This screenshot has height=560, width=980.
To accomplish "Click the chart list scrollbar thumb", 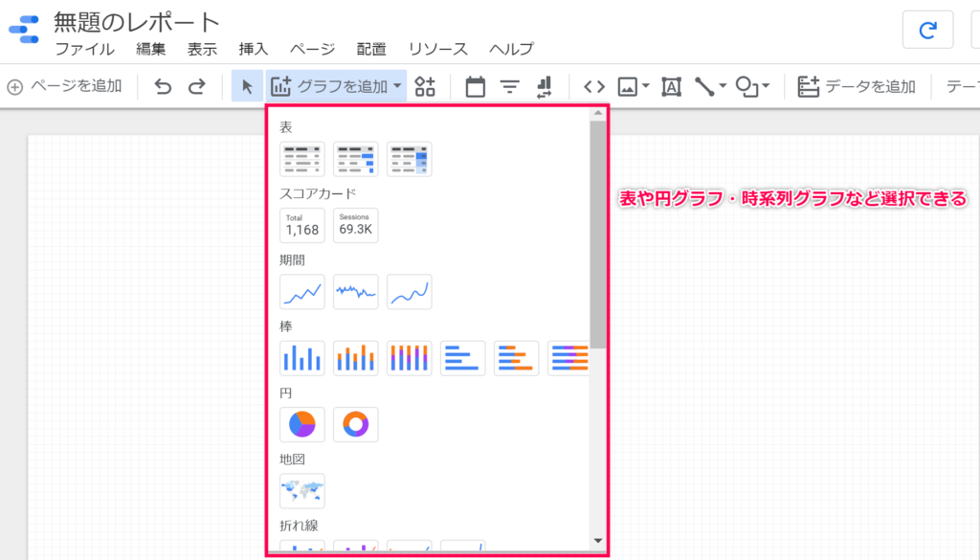I will point(598,235).
